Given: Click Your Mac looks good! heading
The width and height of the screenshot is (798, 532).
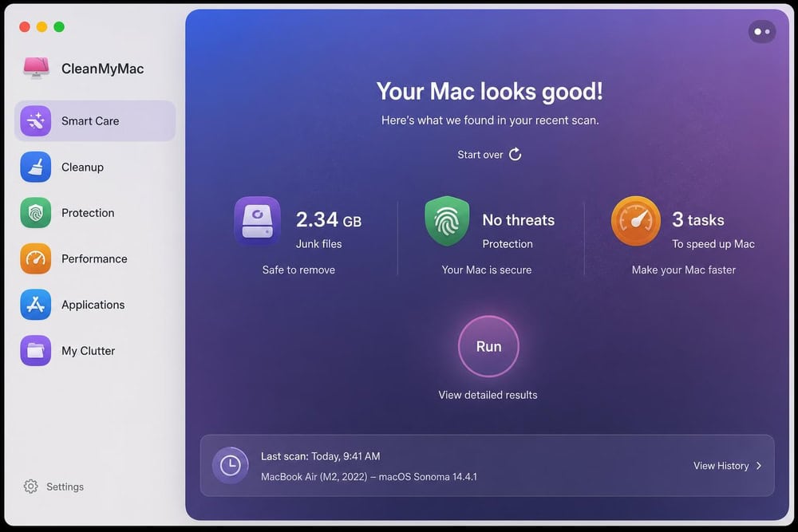Looking at the screenshot, I should [x=490, y=92].
